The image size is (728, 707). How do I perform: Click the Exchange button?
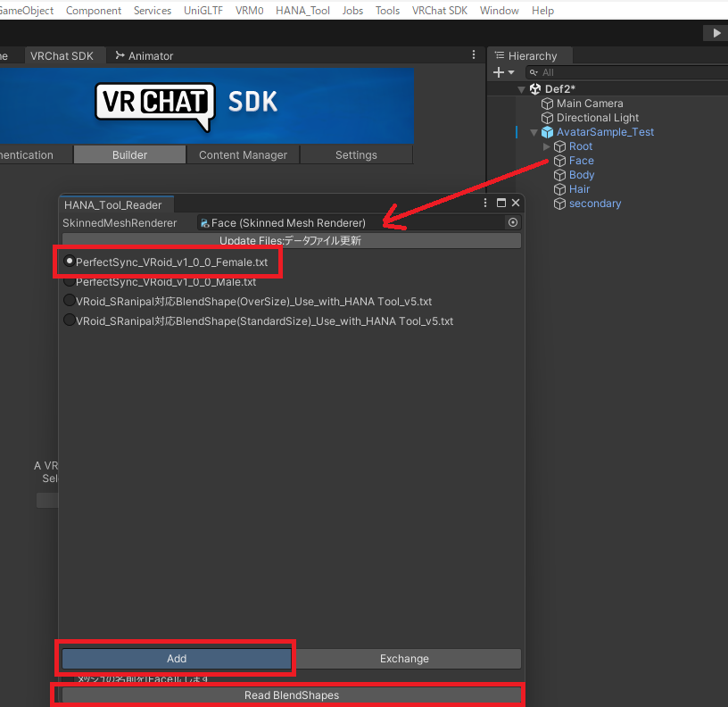pyautogui.click(x=404, y=658)
